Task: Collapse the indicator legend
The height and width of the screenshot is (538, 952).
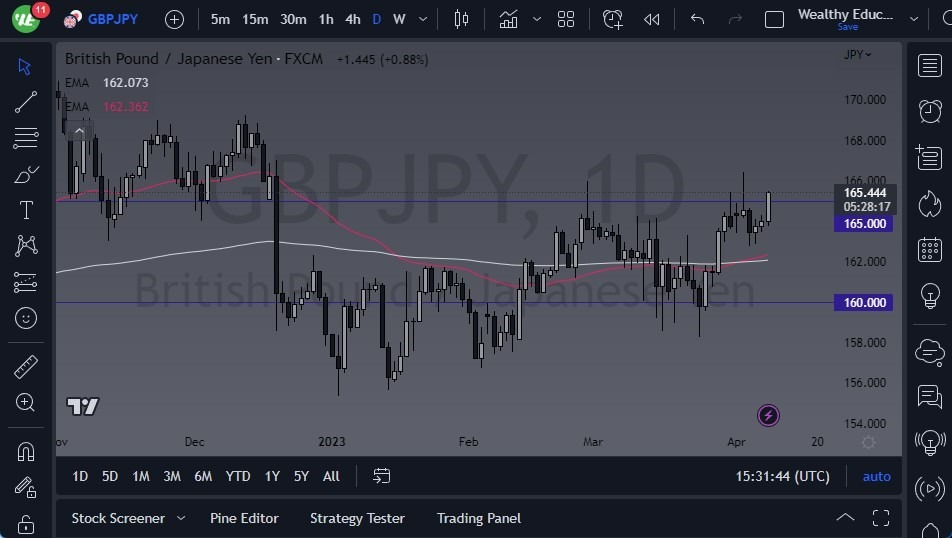Action: point(79,131)
